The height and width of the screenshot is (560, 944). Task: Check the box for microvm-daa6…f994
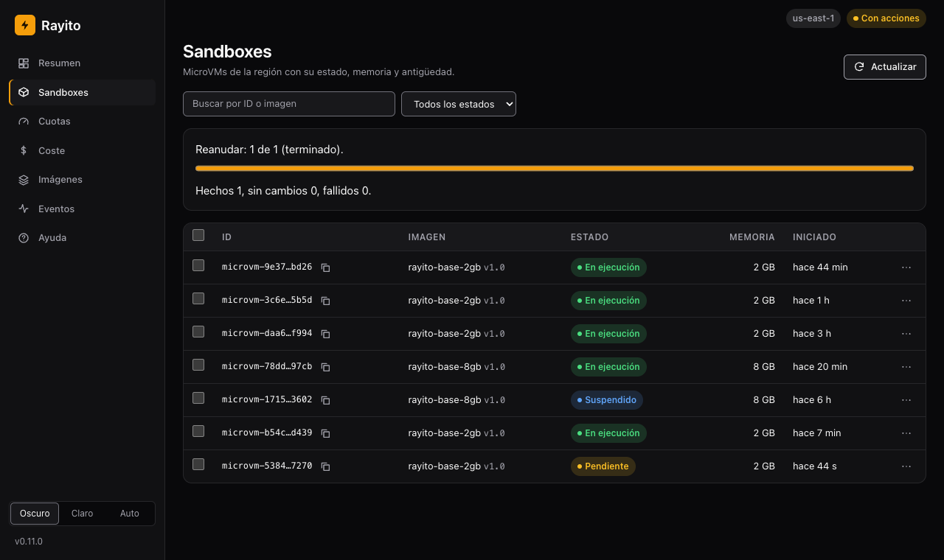pos(198,332)
